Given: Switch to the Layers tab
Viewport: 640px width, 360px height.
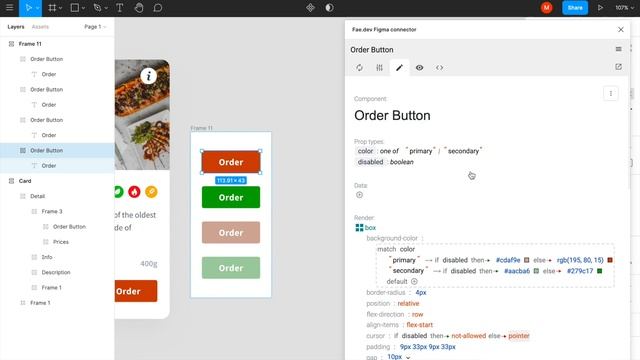Looking at the screenshot, I should pos(16,27).
